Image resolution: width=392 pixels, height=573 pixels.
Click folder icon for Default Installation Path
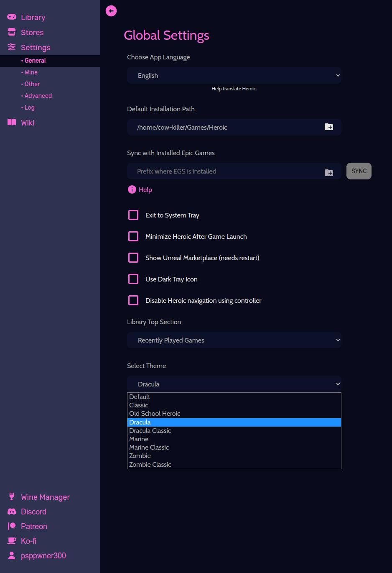329,127
